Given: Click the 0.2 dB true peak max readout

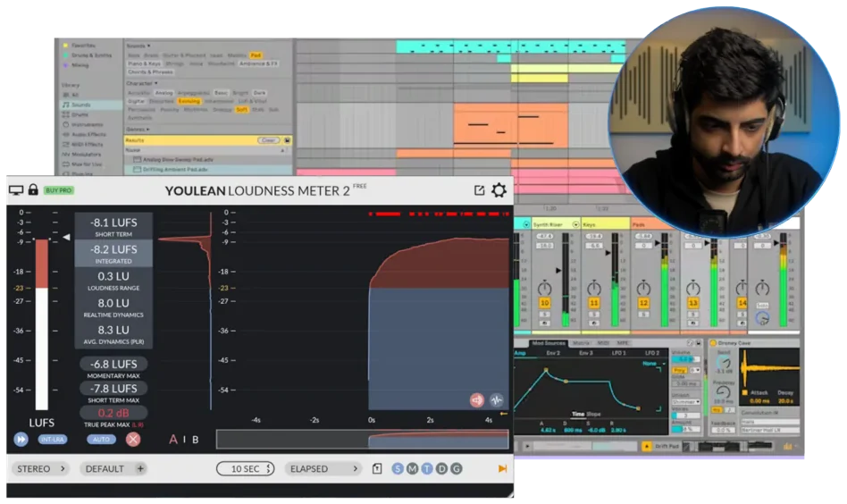Looking at the screenshot, I should click(113, 413).
